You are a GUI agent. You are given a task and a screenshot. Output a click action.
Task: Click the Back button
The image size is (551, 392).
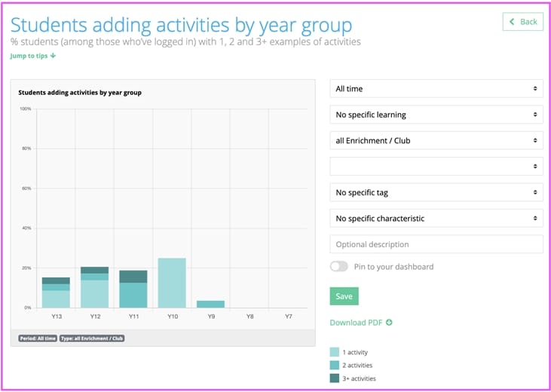tap(523, 22)
